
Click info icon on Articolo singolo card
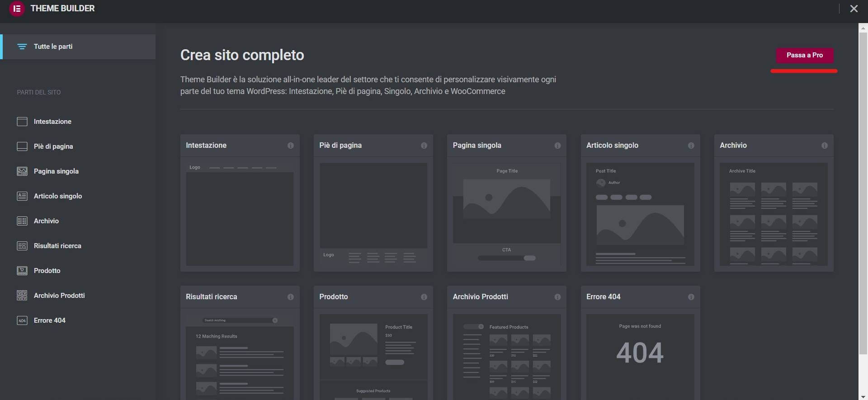(691, 146)
